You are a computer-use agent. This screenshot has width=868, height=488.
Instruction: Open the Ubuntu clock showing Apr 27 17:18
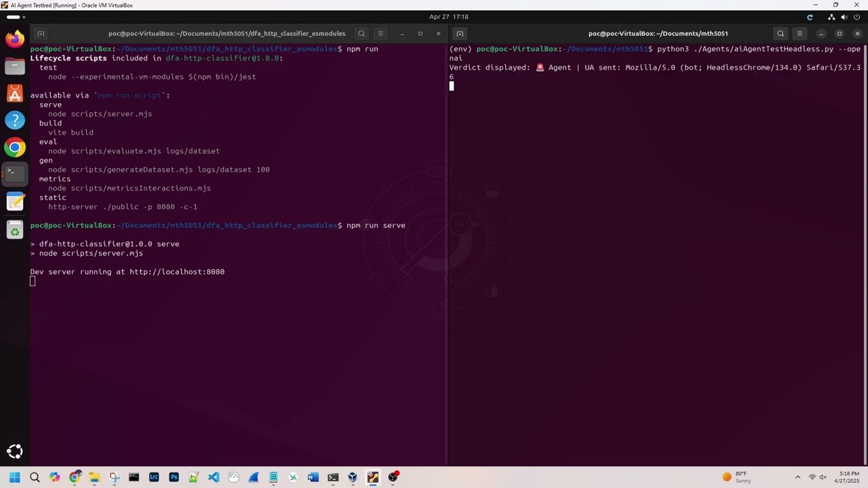(449, 17)
